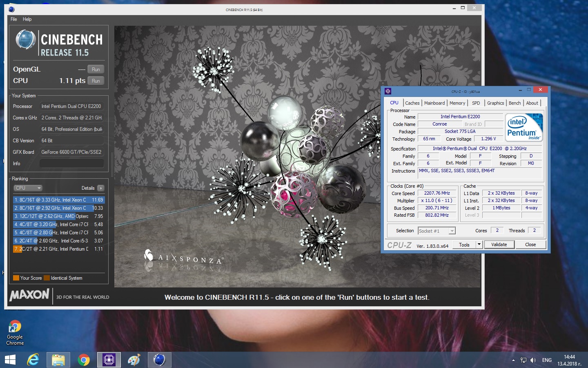
Task: Click the Rated FSB value 802.82 MHz
Action: click(437, 215)
